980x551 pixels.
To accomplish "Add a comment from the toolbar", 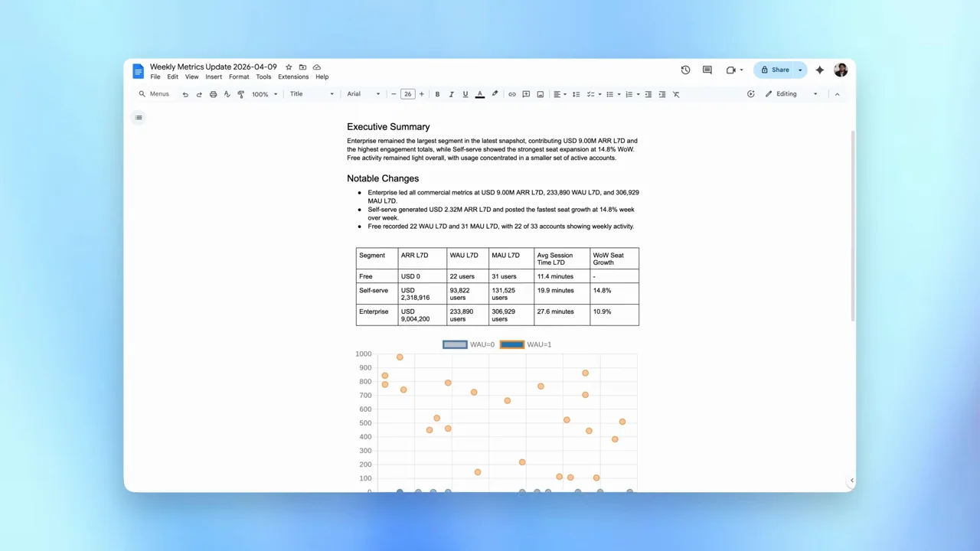I will (x=526, y=94).
